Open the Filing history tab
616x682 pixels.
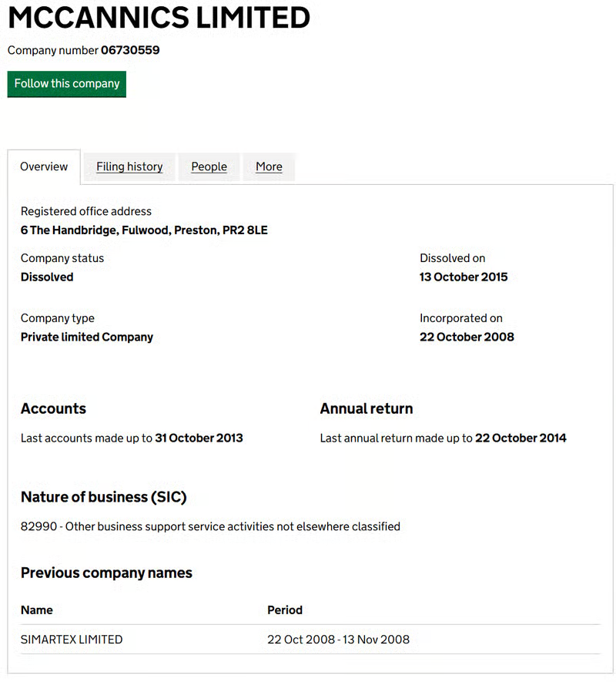(x=129, y=166)
